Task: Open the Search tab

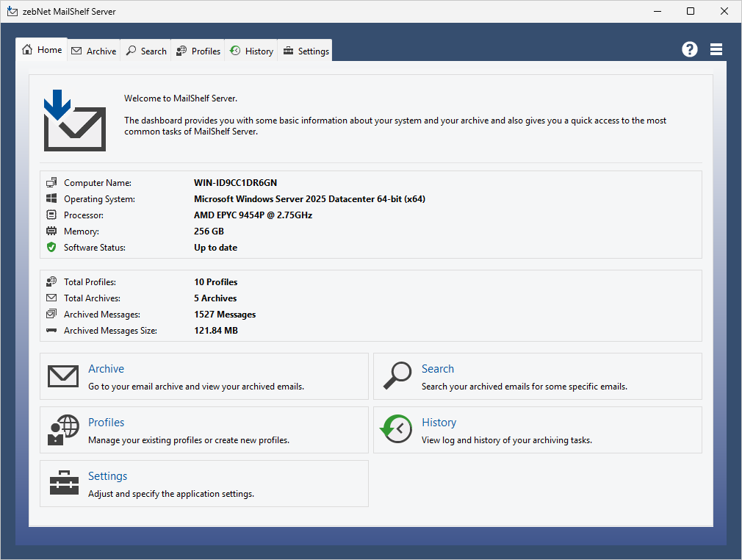Action: tap(146, 51)
